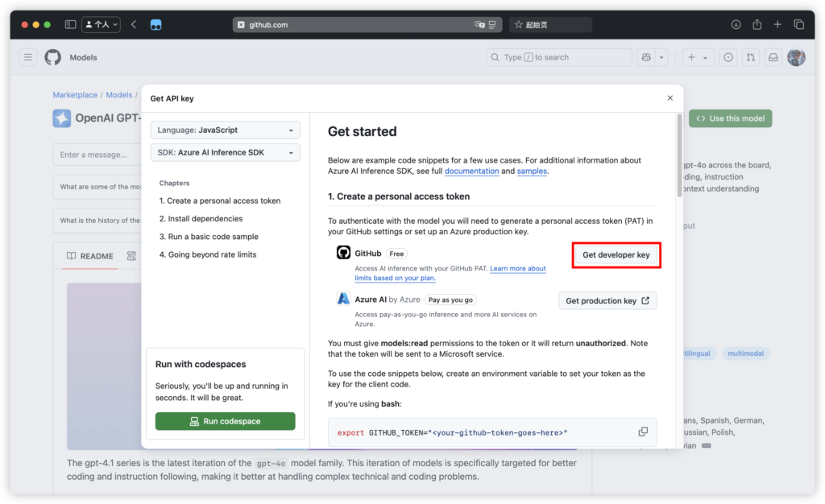The image size is (825, 504).
Task: Click the Models header title
Action: point(83,57)
